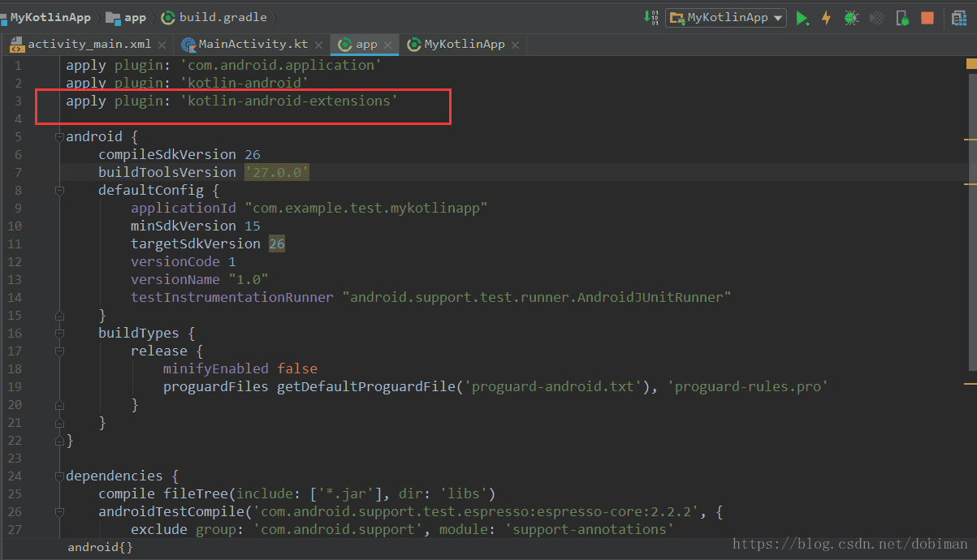This screenshot has height=560, width=977.
Task: Click the versionCode 1 line
Action: tap(184, 262)
